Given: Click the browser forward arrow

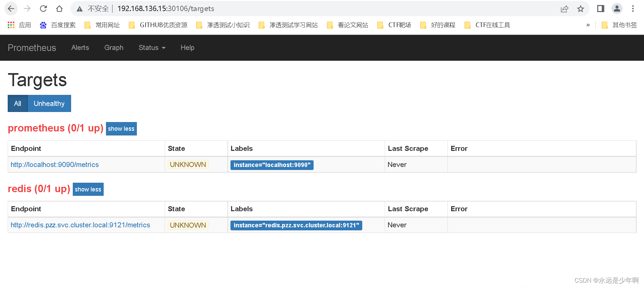Looking at the screenshot, I should (x=27, y=9).
